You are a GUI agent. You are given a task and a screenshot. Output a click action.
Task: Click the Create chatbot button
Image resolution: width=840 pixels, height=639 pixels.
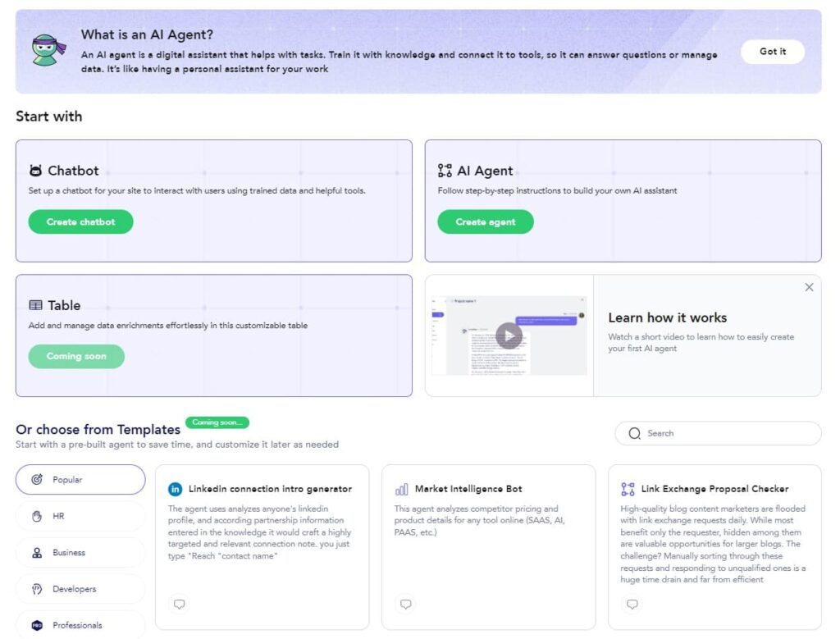[x=80, y=221]
